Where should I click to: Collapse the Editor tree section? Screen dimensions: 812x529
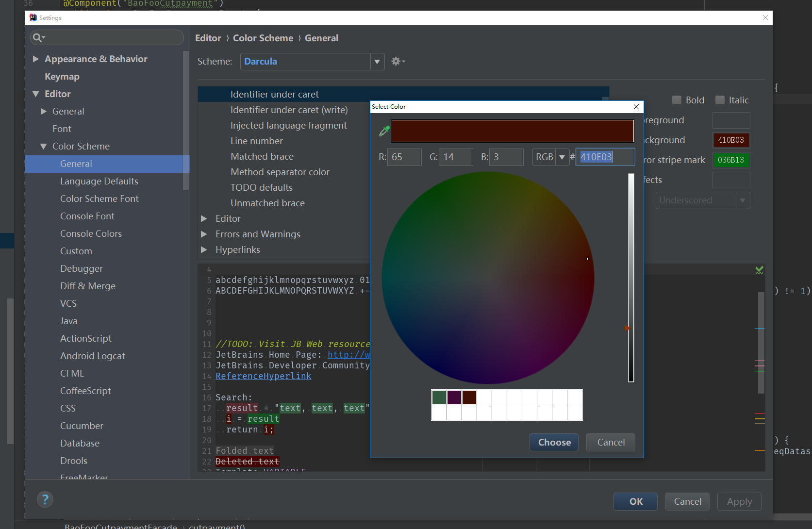35,94
